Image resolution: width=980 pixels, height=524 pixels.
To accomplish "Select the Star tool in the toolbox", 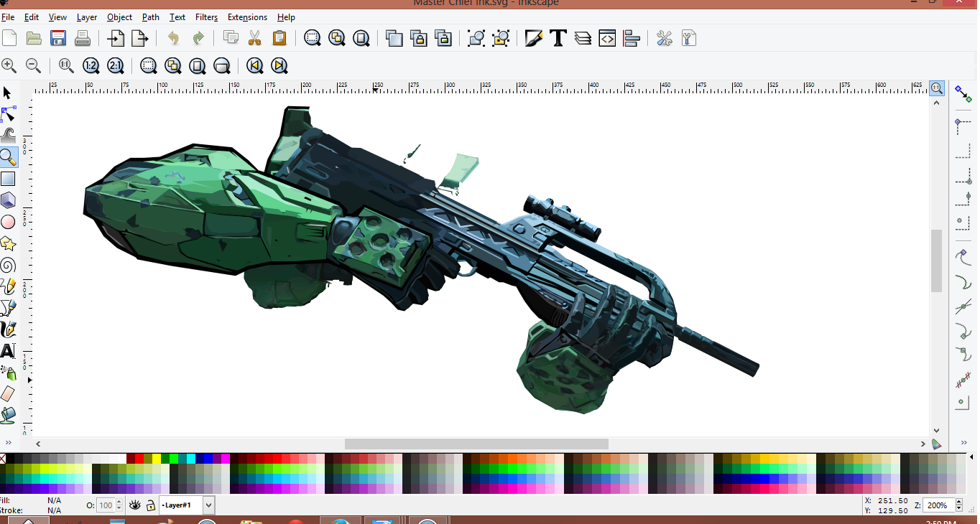I will point(8,244).
